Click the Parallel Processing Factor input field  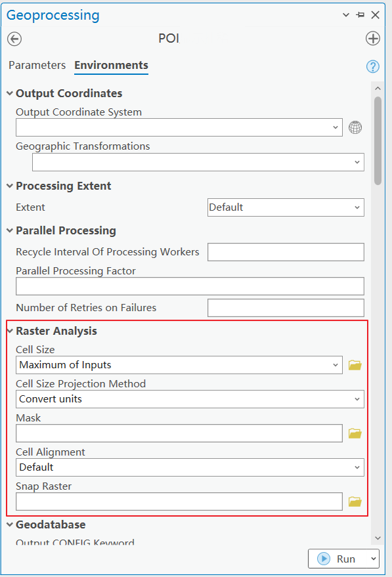pos(190,286)
